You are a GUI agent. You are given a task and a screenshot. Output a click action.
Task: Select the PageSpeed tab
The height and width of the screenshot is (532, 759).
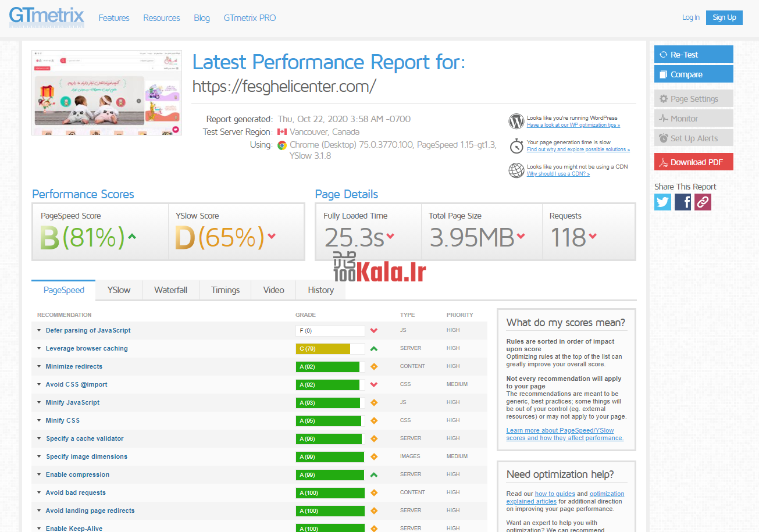[x=64, y=290]
